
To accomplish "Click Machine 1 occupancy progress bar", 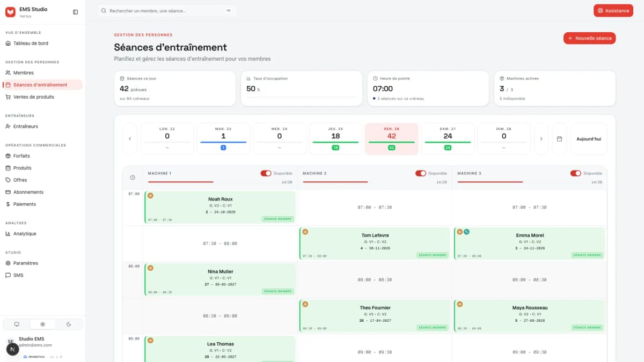I will click(x=213, y=182).
